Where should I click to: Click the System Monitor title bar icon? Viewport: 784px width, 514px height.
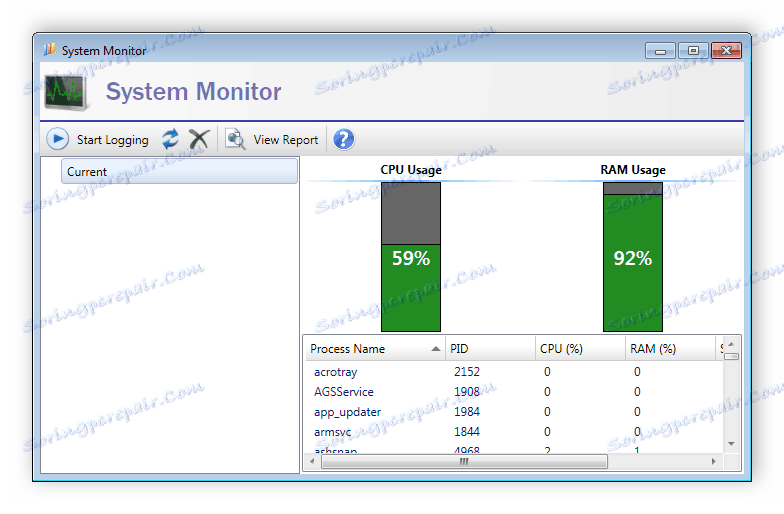(x=49, y=50)
